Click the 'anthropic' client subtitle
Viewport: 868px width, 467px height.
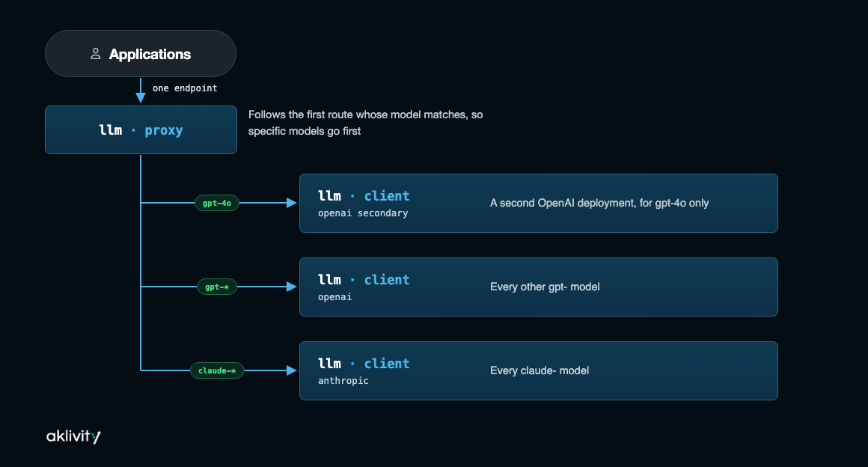(343, 381)
